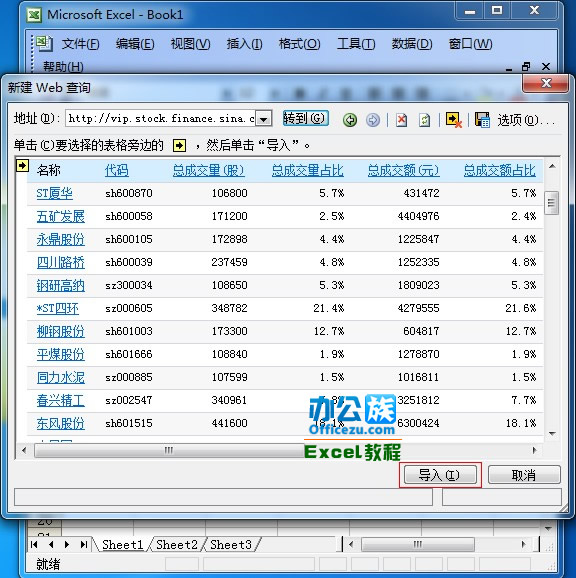Open 选项(O) options
Screen dimensions: 576x578
(x=526, y=120)
